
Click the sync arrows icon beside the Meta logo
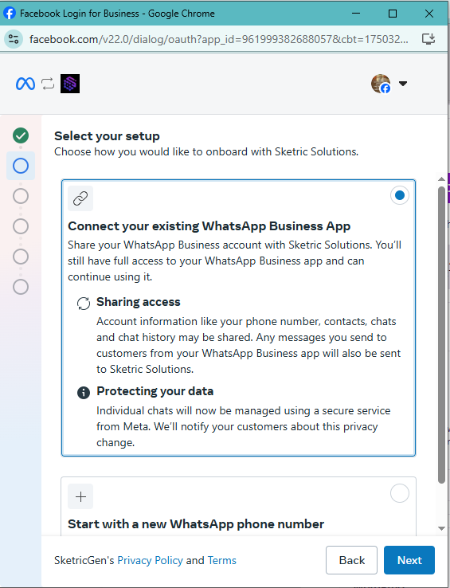tap(48, 84)
